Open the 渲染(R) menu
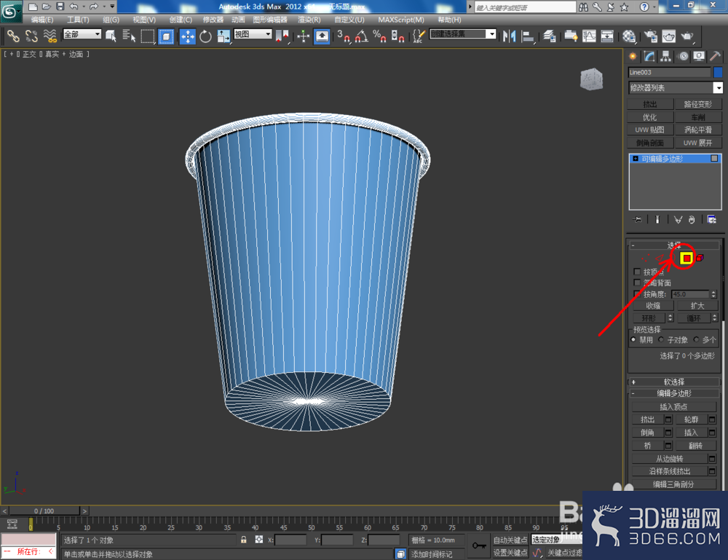This screenshot has width=728, height=560. (x=309, y=20)
